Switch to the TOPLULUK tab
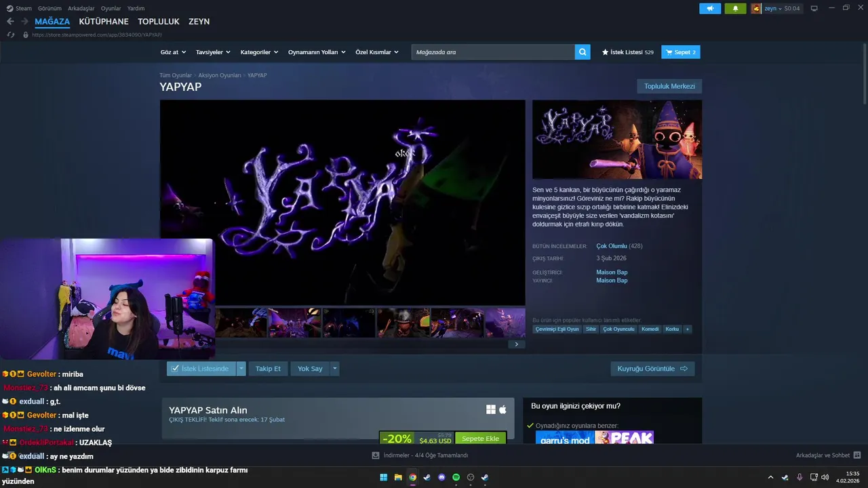The height and width of the screenshot is (488, 868). click(159, 22)
